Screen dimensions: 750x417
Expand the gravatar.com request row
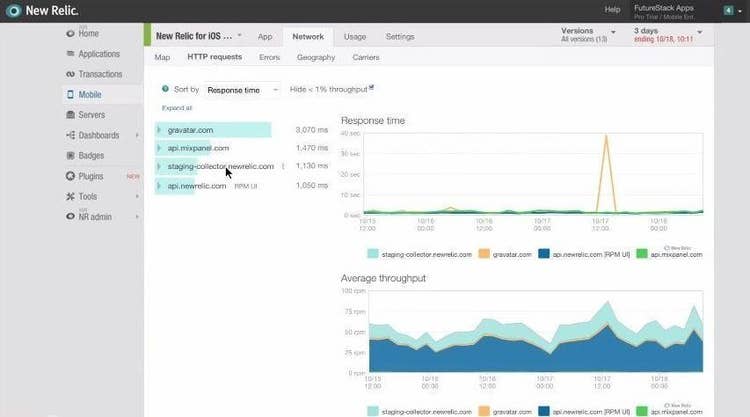(160, 130)
